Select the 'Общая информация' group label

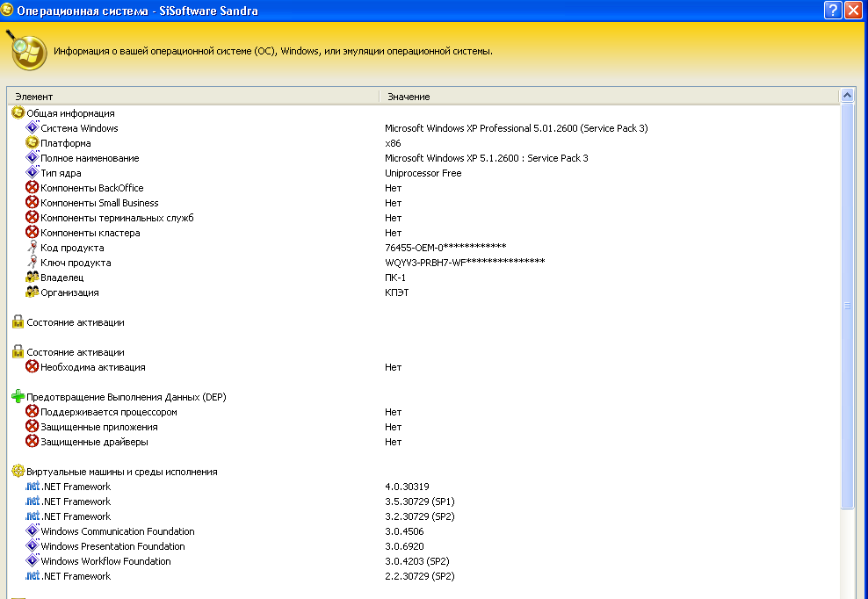coord(71,113)
